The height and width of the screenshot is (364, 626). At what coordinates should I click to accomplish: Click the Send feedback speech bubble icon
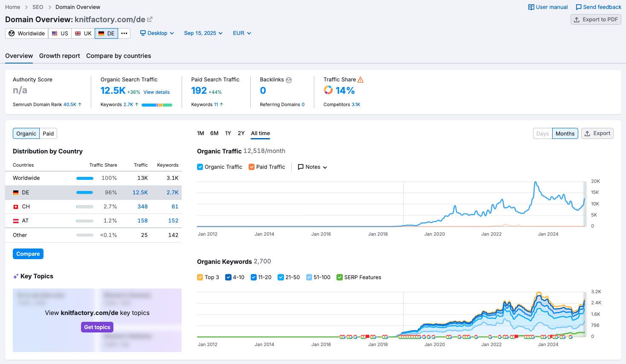point(578,7)
